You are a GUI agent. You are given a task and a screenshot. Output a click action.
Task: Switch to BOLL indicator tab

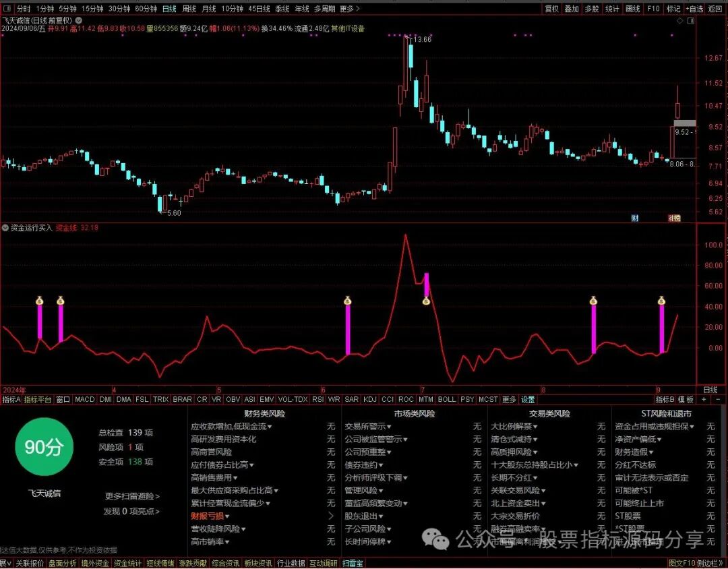(447, 400)
